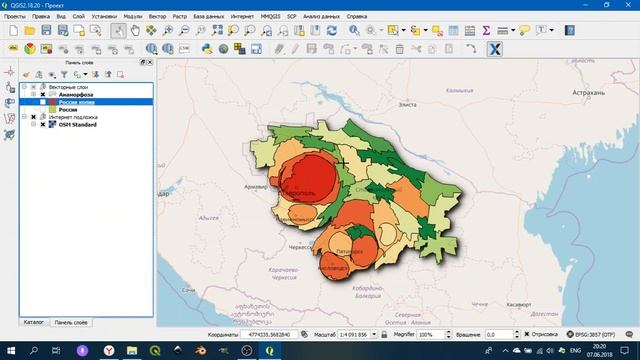The image size is (640, 360).
Task: Collapse the Векторные слои group
Action: (24, 87)
